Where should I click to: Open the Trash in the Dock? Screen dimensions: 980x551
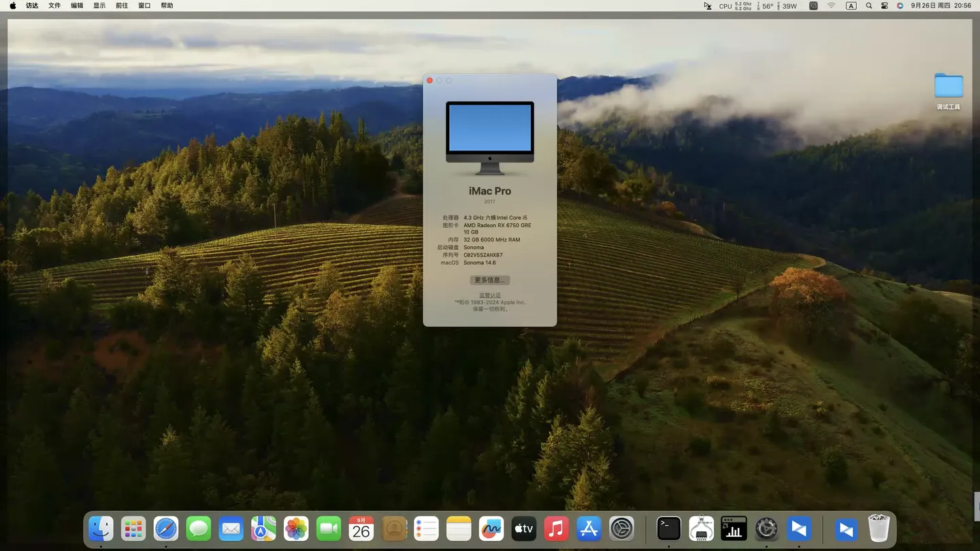(879, 529)
